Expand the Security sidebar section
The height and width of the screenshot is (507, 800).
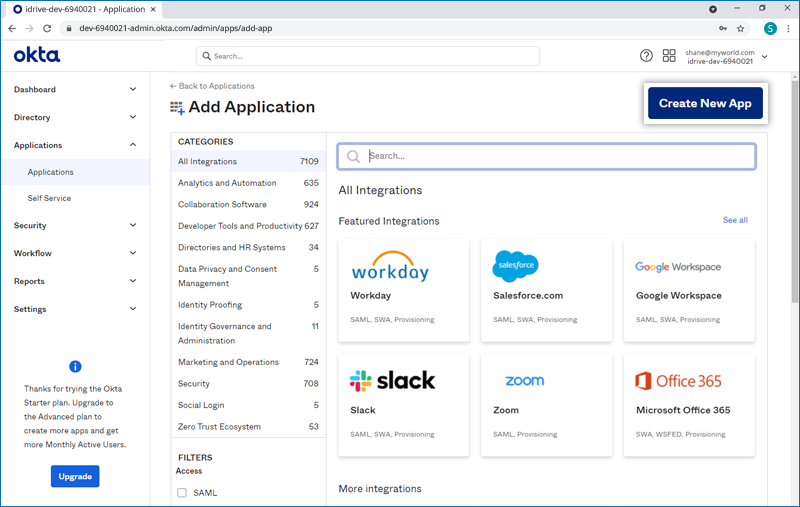(x=75, y=226)
